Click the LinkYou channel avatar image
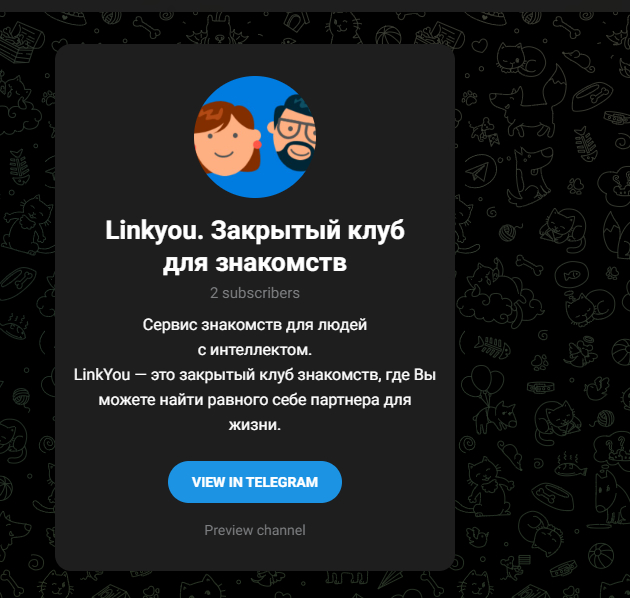Viewport: 630px width, 598px height. [255, 137]
